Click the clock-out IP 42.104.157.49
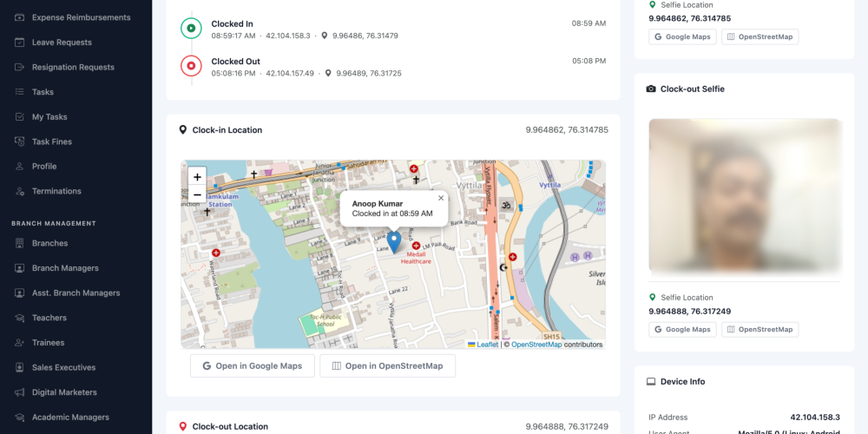Viewport: 868px width, 434px height. [290, 73]
